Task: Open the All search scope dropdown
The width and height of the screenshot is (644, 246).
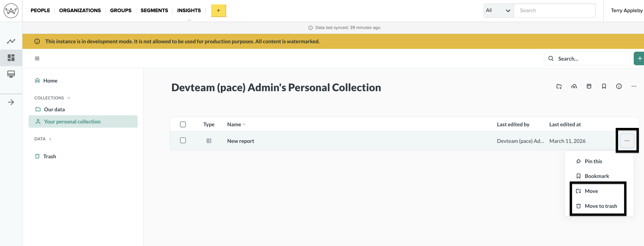Action: coord(498,11)
